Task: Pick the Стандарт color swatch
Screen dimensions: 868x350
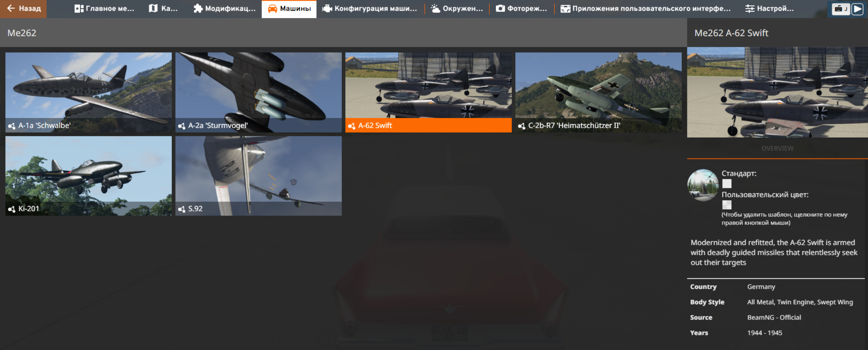Action: pyautogui.click(x=727, y=183)
